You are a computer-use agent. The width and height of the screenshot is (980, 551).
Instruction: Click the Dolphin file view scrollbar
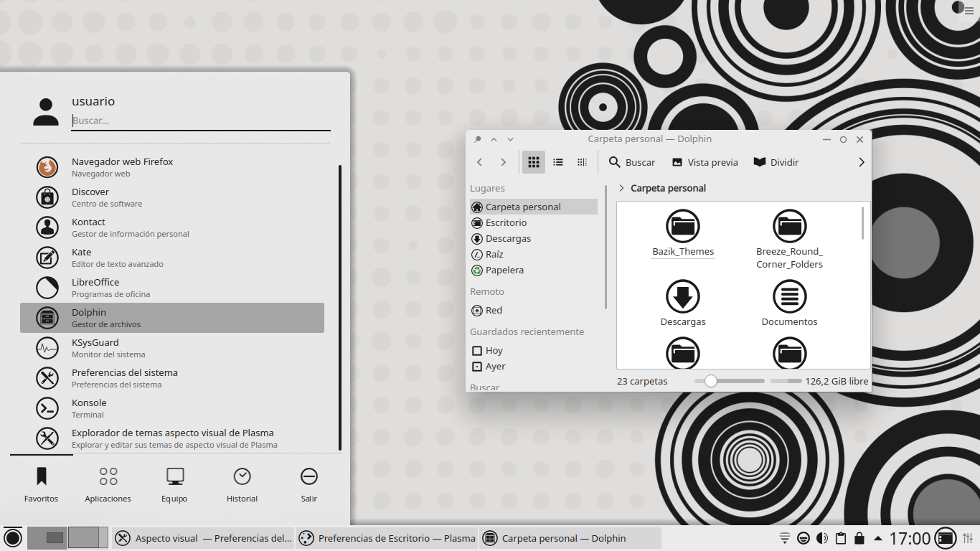[863, 223]
